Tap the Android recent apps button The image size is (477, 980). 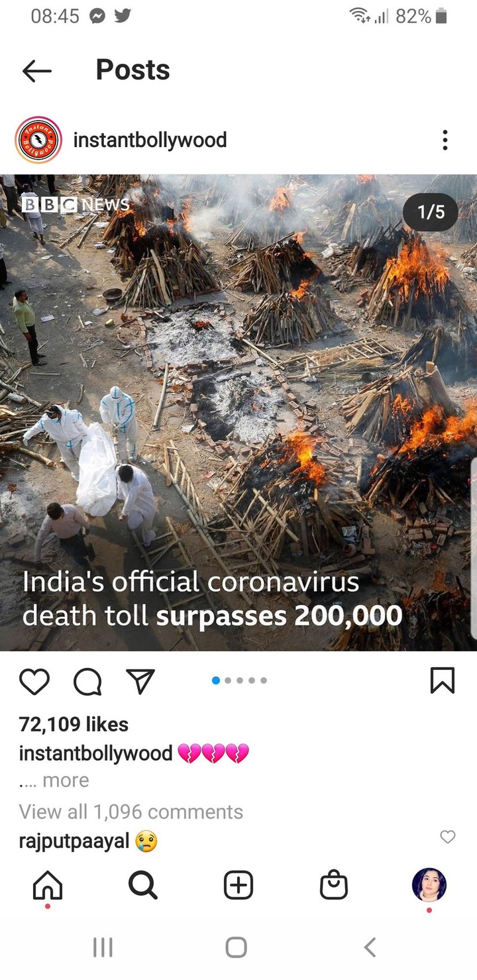click(103, 948)
